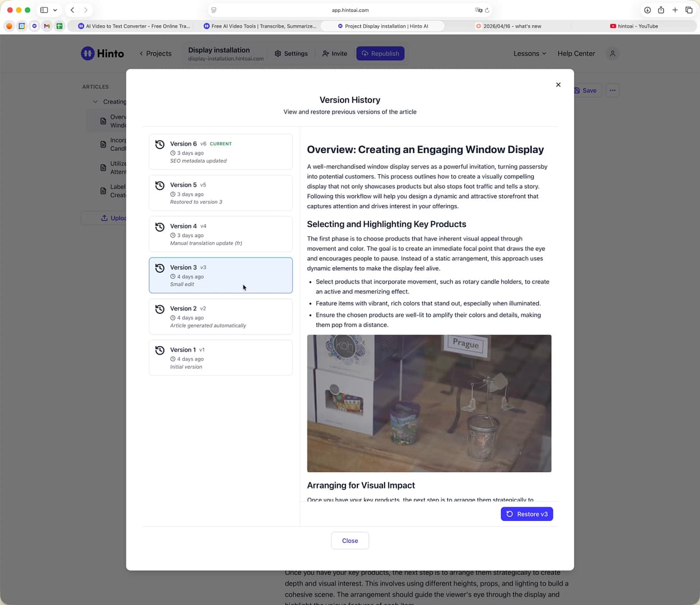Click the green pinned tab icon
700x605 pixels.
[x=59, y=26]
